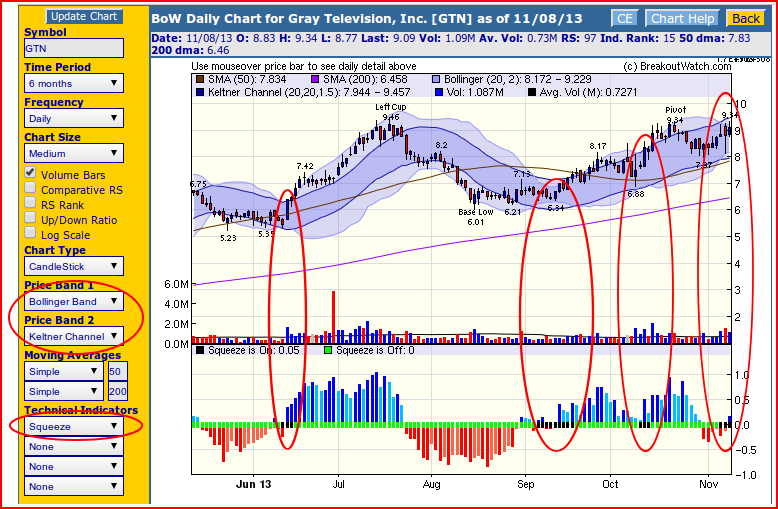Open the Chart Type CandleStick dropdown

[74, 266]
